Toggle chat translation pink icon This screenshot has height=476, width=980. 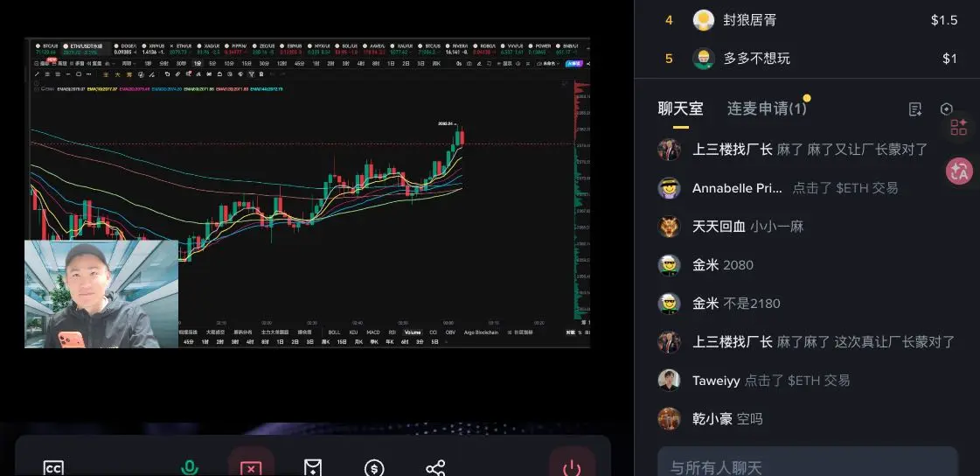pyautogui.click(x=959, y=171)
